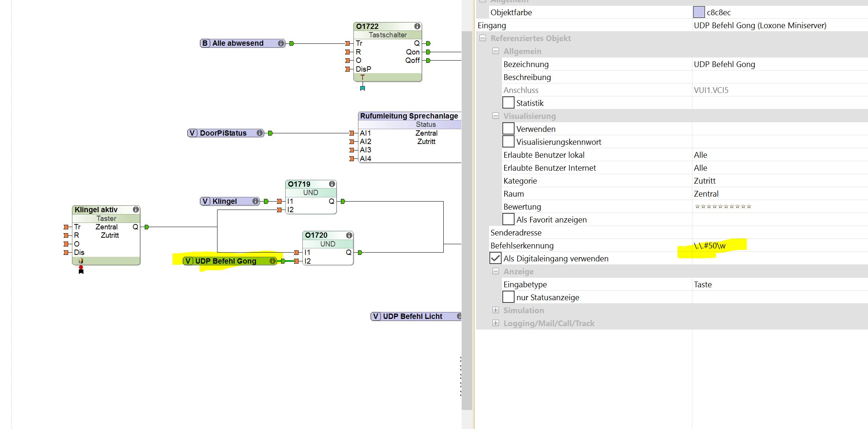Select the Rufumleitung Sprechanlage block title
The width and height of the screenshot is (868, 429).
[x=409, y=116]
